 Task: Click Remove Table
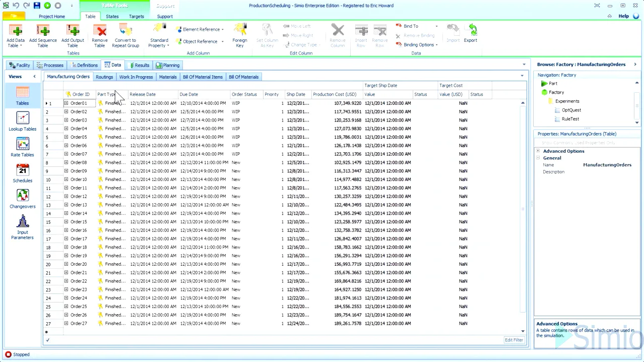click(100, 36)
